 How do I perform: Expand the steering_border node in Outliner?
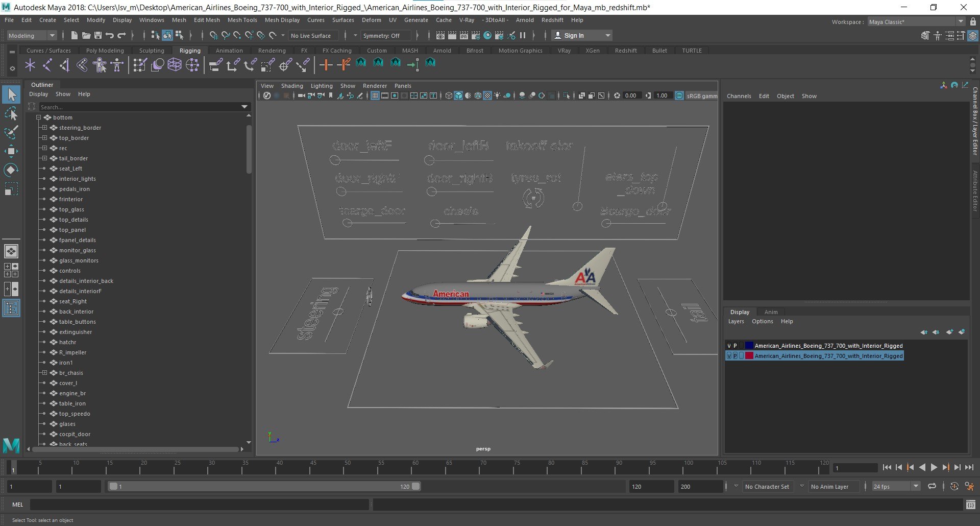(44, 128)
